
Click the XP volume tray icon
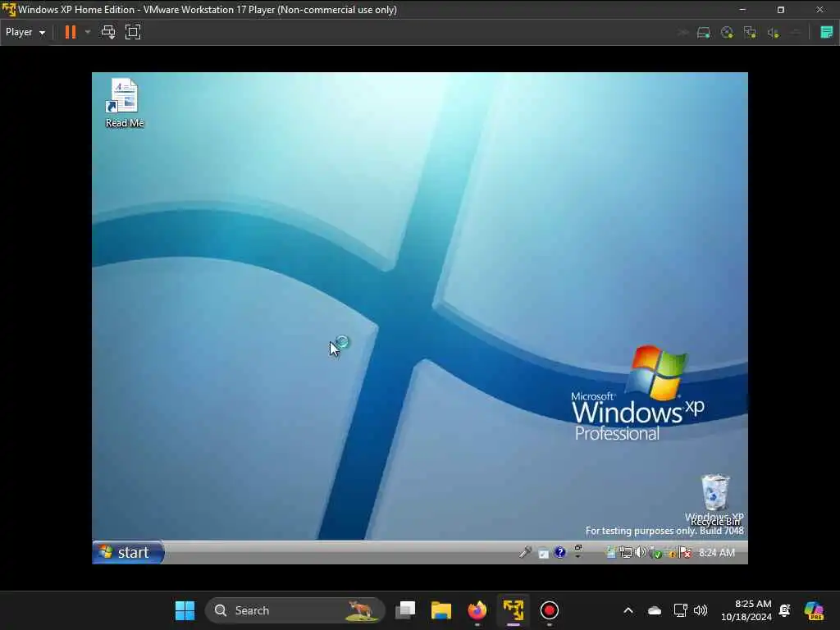tap(640, 552)
